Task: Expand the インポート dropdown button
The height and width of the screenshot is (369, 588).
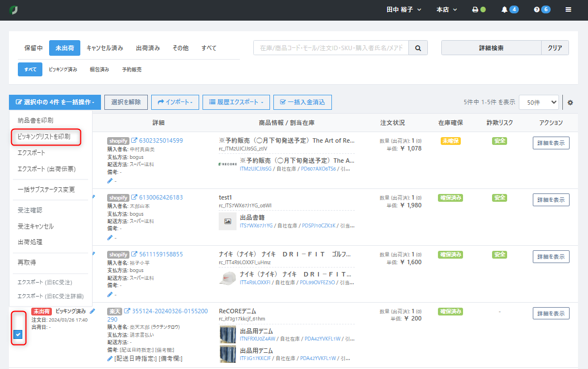Action: 175,102
